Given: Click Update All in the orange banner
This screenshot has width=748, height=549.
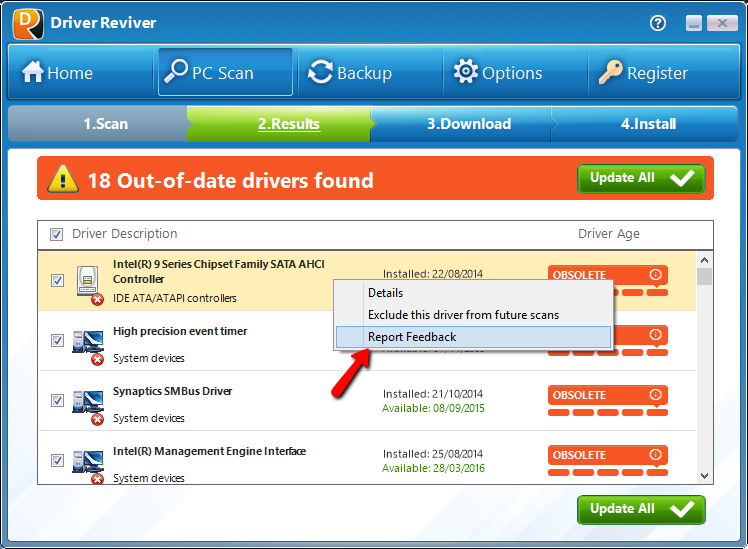Looking at the screenshot, I should coord(641,178).
